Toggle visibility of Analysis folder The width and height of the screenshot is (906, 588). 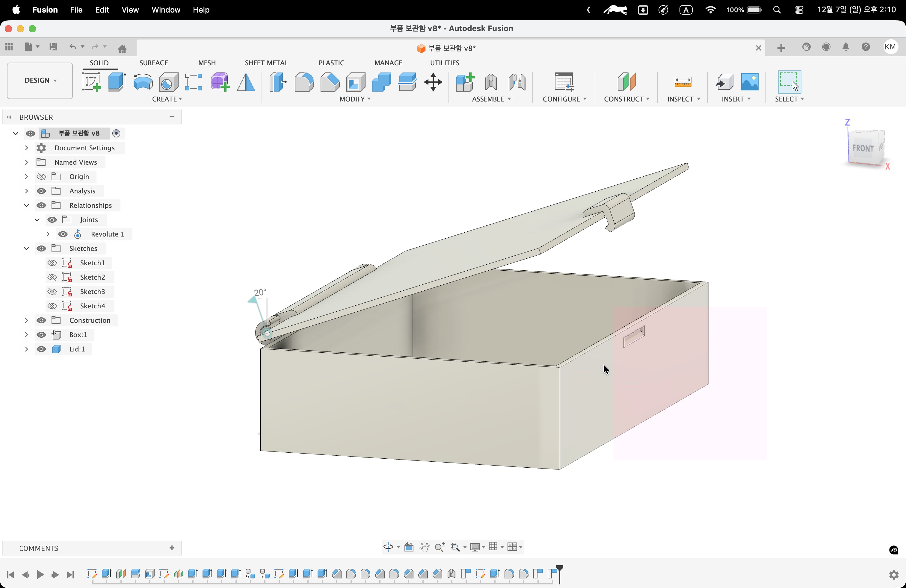click(41, 191)
